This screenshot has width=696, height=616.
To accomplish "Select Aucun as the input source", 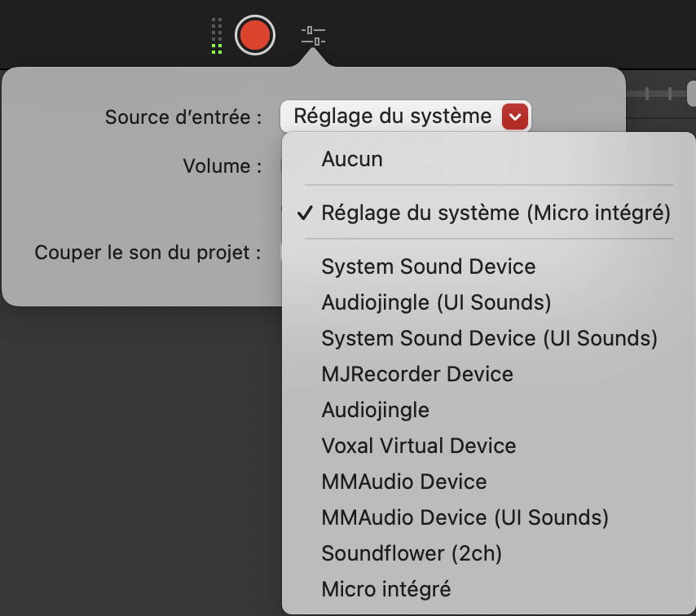I will (x=352, y=159).
